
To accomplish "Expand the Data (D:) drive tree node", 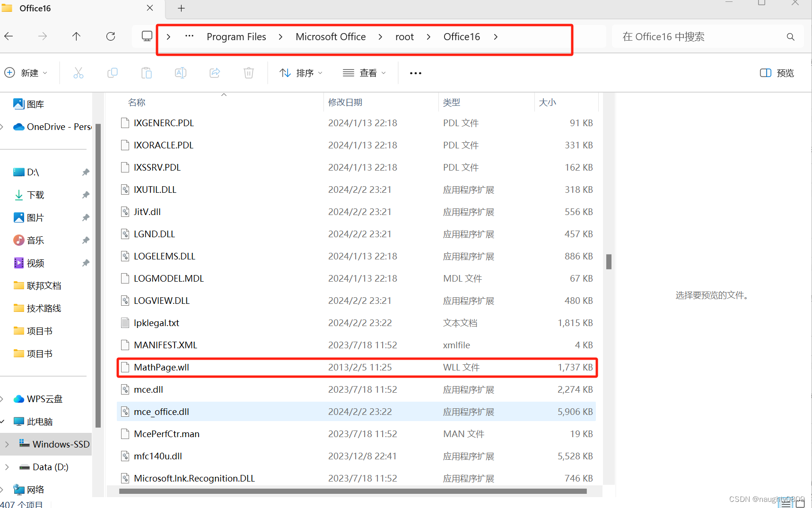I will pyautogui.click(x=7, y=467).
